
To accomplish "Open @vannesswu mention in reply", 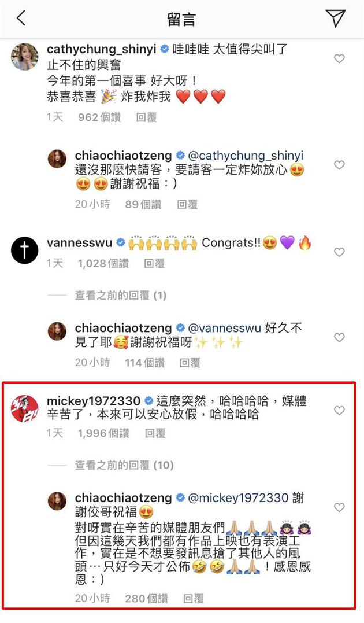I will (224, 328).
